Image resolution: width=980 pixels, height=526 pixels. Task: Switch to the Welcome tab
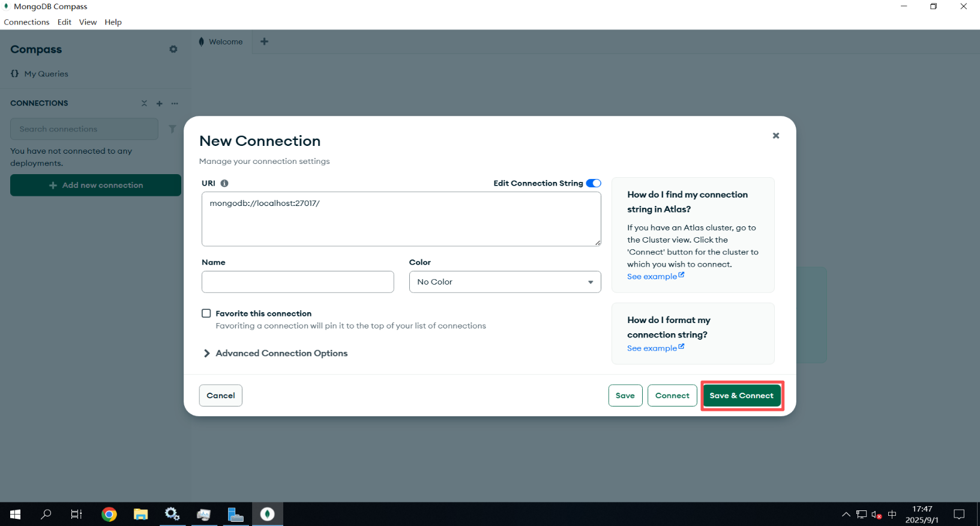[x=221, y=41]
